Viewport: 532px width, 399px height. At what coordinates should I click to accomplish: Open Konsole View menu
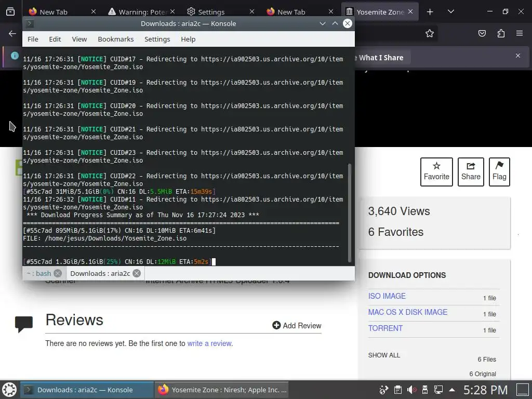pos(79,39)
